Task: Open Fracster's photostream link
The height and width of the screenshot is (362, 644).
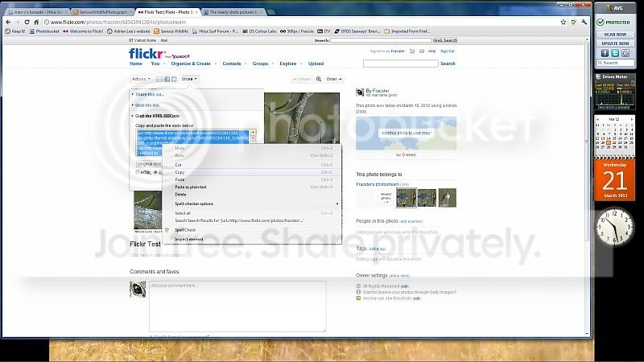Action: pos(378,184)
